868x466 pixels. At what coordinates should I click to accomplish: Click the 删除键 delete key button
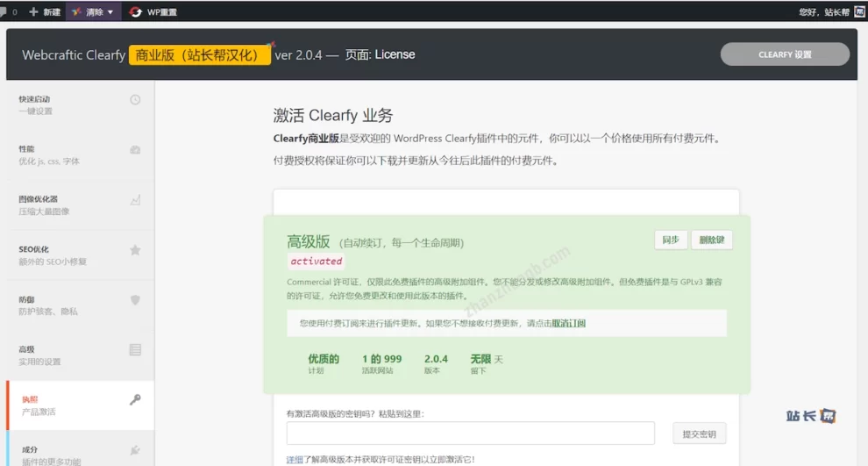coord(711,240)
